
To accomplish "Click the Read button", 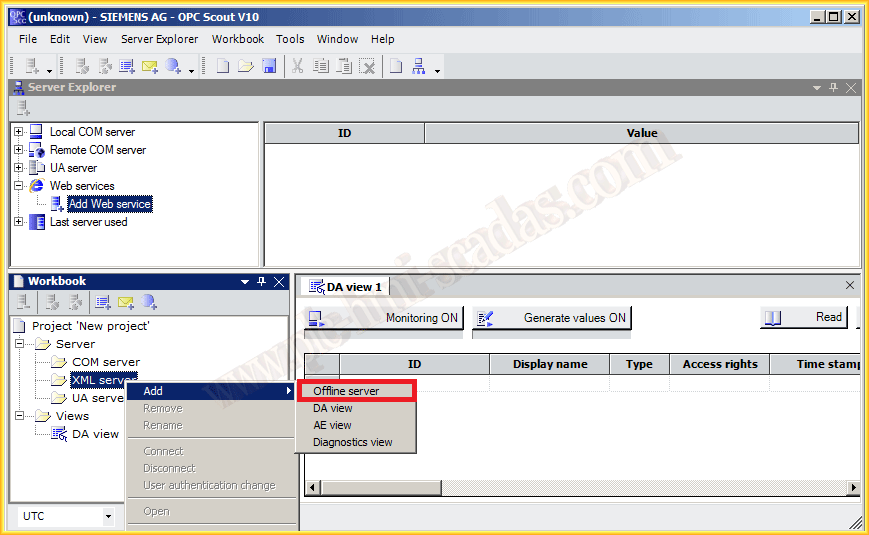I will pos(805,318).
